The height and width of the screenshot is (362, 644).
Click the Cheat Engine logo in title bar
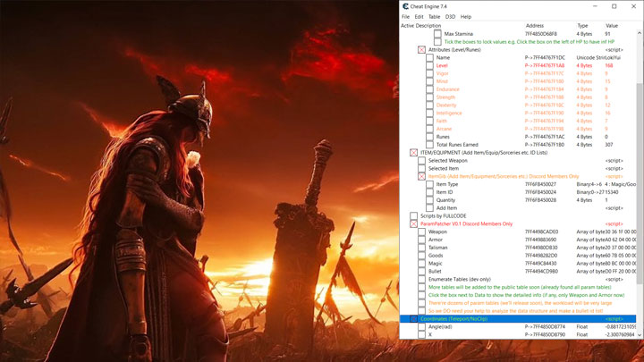(406, 6)
